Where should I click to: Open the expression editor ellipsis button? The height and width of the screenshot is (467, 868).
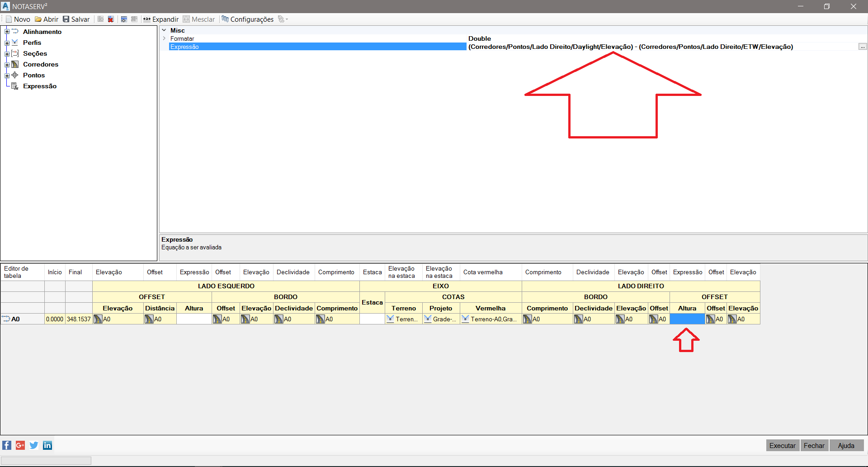click(x=863, y=47)
